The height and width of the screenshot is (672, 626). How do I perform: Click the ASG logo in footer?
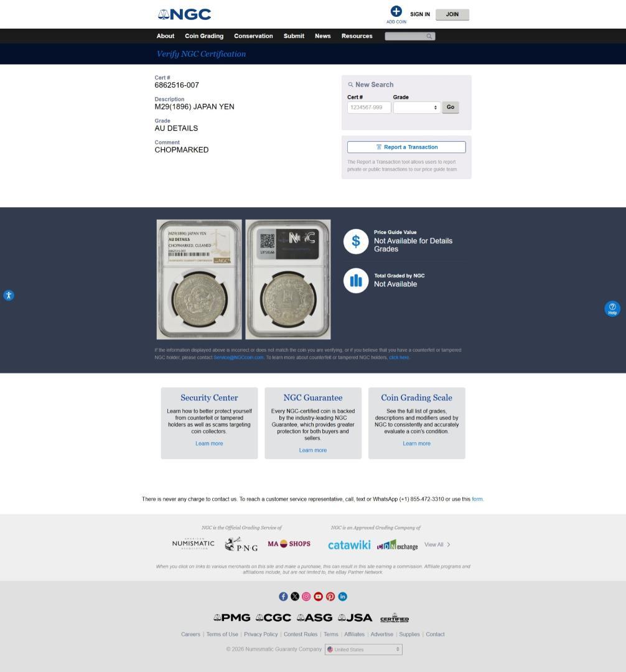coord(314,618)
